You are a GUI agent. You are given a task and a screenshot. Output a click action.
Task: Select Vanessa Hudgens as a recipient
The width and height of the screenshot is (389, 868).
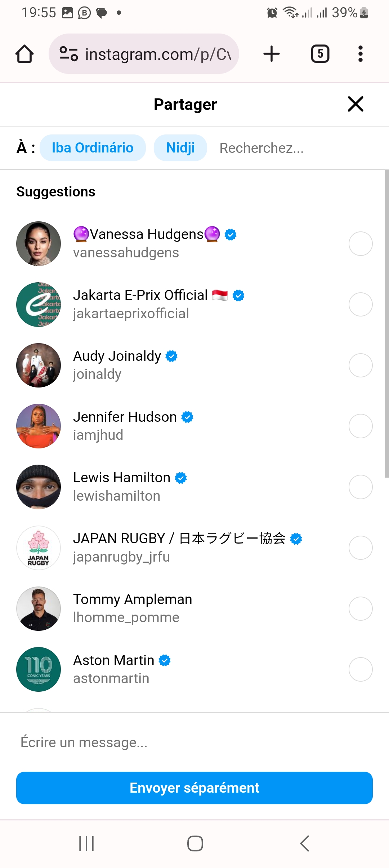coord(361,244)
